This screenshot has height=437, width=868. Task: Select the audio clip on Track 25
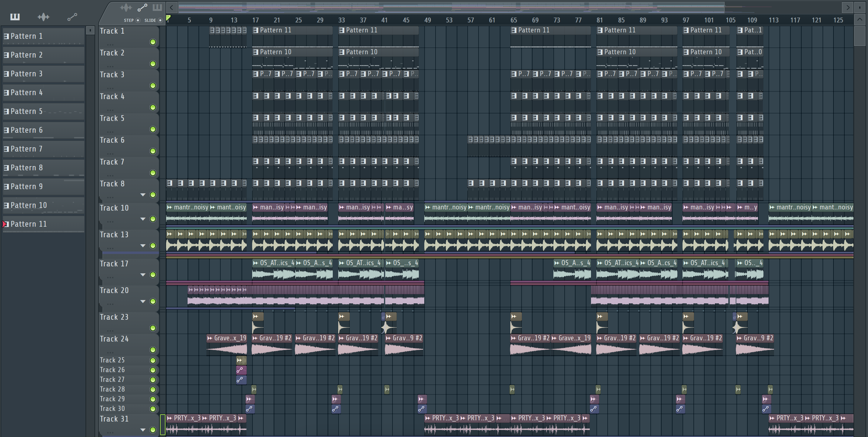pyautogui.click(x=241, y=360)
